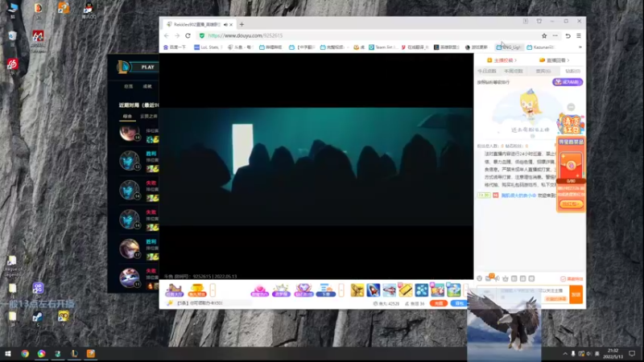Click the blue snowflake gift icon

(421, 290)
